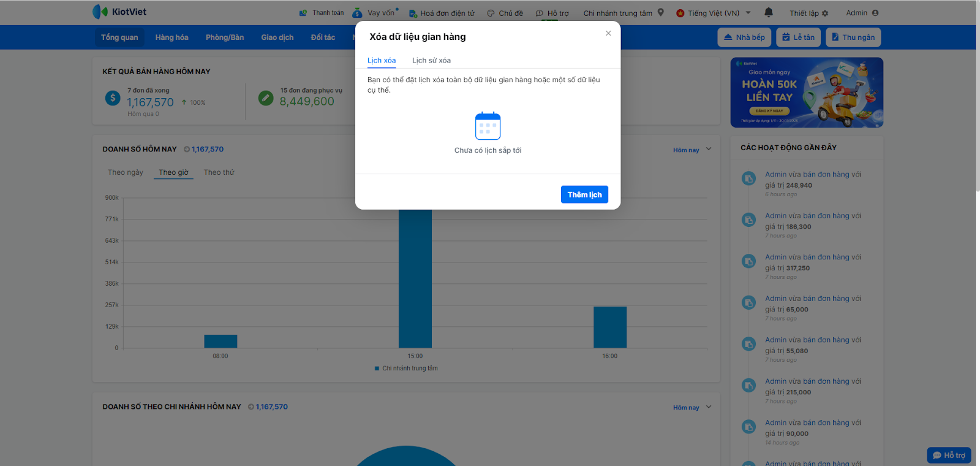Switch to the Lịch xóa tab
The width and height of the screenshot is (980, 466).
[x=382, y=60]
